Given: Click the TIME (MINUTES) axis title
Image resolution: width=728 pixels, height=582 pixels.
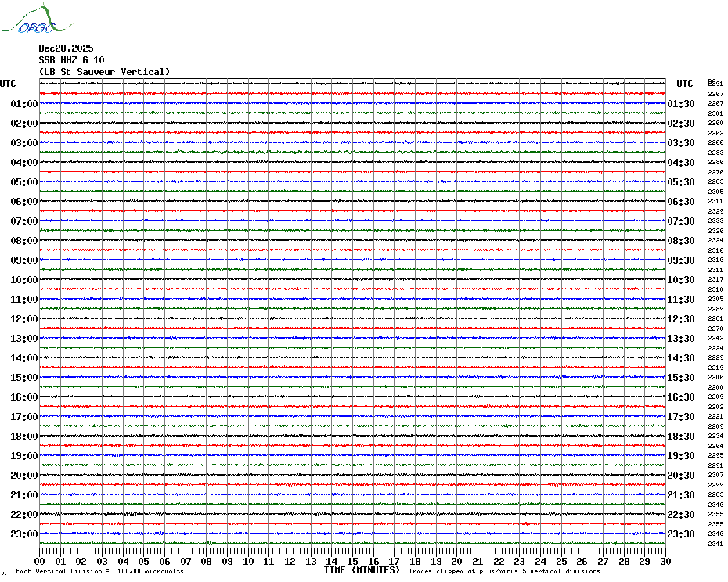Looking at the screenshot, I should 362,570.
